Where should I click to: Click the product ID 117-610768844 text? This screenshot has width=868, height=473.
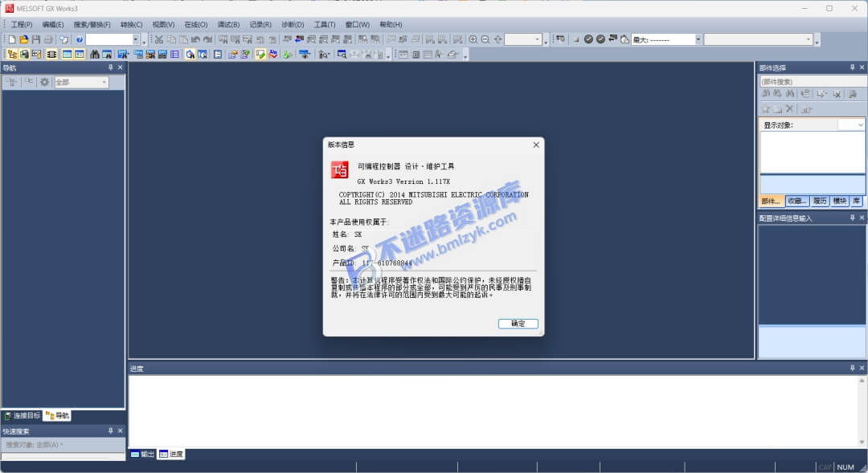click(x=387, y=263)
